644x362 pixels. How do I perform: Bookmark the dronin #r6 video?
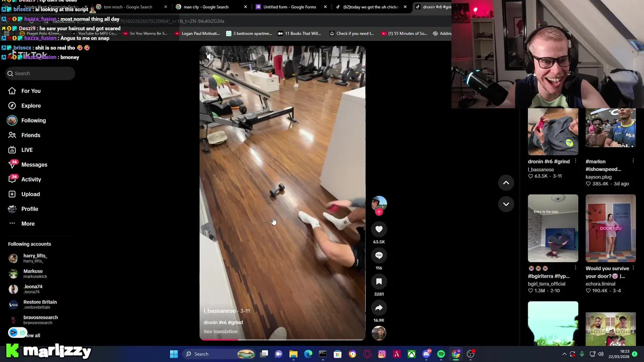(x=379, y=282)
